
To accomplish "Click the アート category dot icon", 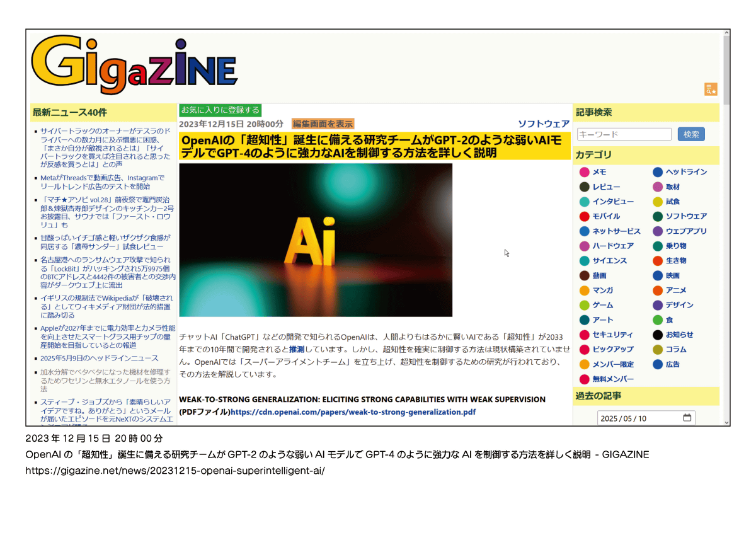I will (585, 320).
